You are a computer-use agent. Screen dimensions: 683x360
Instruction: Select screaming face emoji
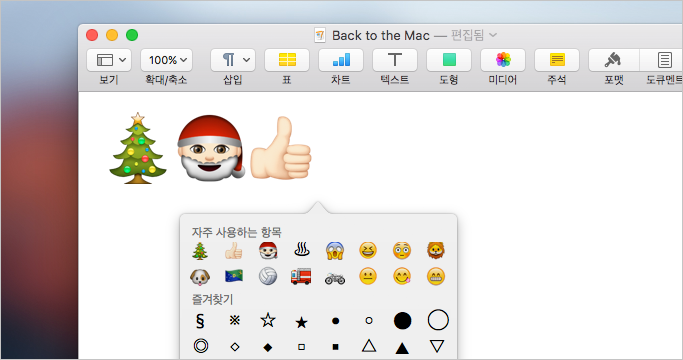point(335,251)
